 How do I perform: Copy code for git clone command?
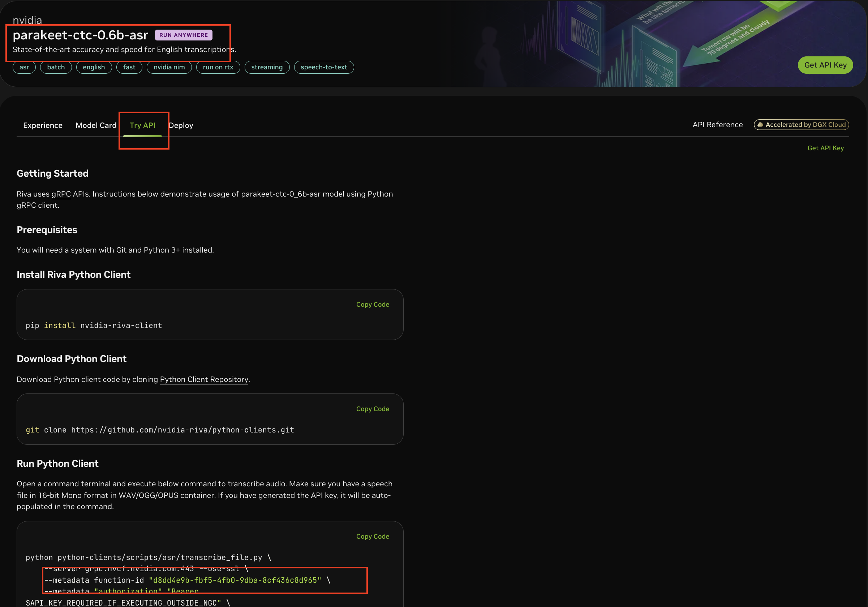point(372,409)
